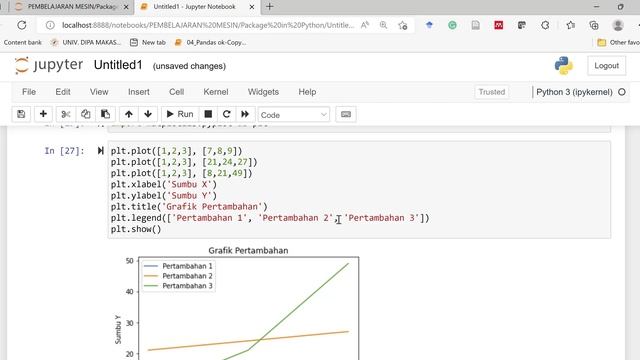Add this page to favorites star icon
Viewport: 640px width, 360px height.
[x=403, y=25]
